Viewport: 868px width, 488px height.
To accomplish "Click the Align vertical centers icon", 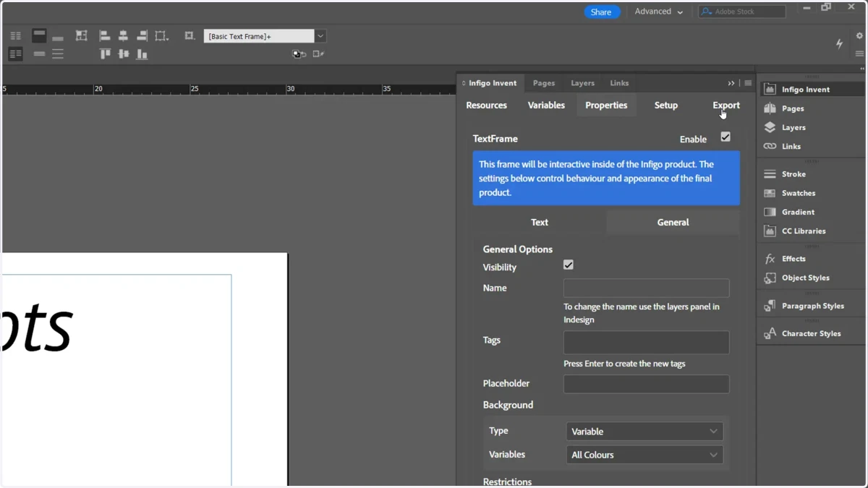I will [x=124, y=53].
